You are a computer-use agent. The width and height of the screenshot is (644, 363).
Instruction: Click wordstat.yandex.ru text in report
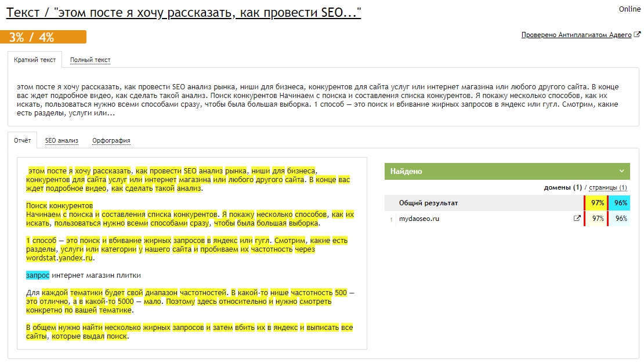60,258
